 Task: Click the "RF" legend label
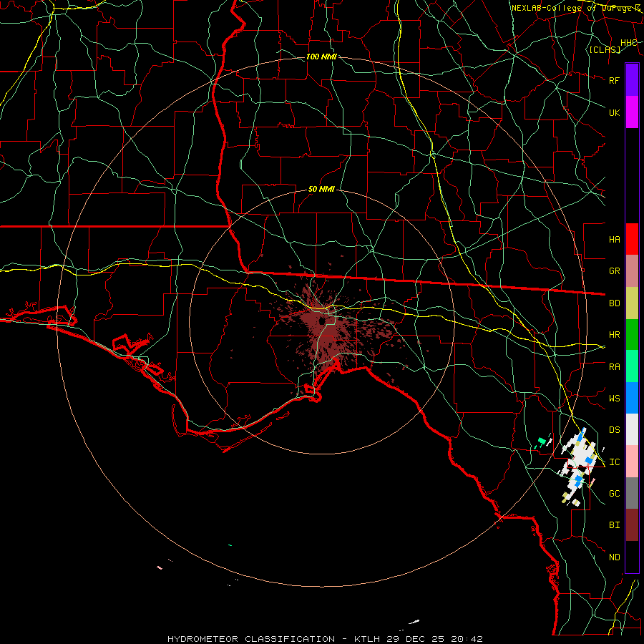(614, 80)
